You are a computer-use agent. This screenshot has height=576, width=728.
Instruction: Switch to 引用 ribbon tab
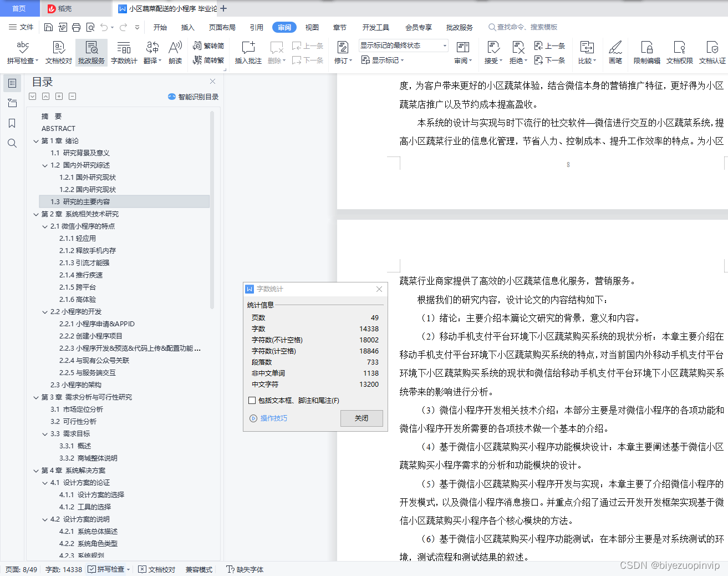[x=257, y=27]
